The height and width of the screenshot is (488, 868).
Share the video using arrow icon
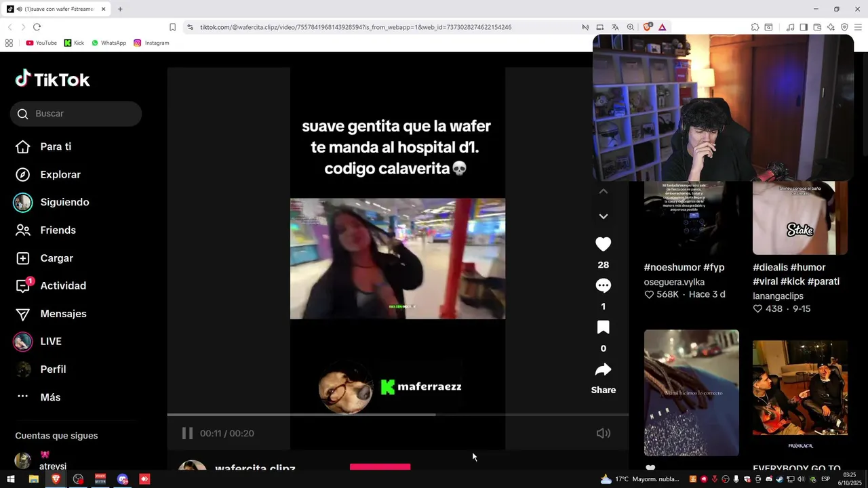[603, 369]
